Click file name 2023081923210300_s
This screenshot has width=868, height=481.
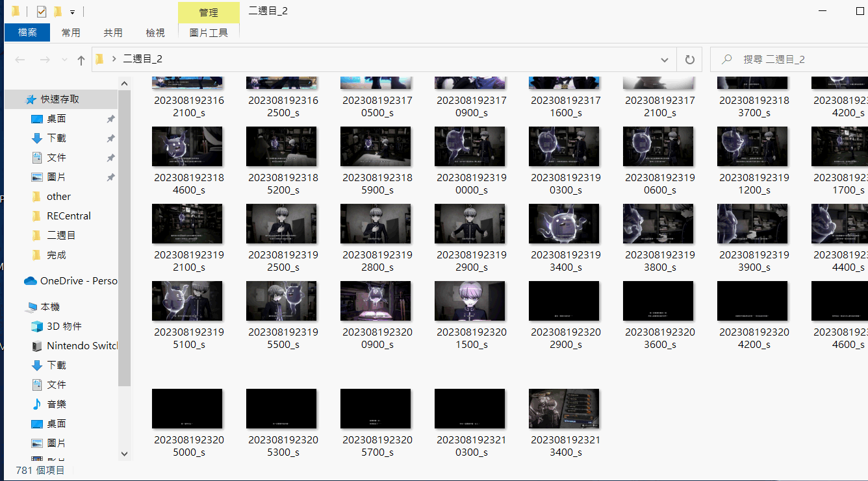(472, 446)
